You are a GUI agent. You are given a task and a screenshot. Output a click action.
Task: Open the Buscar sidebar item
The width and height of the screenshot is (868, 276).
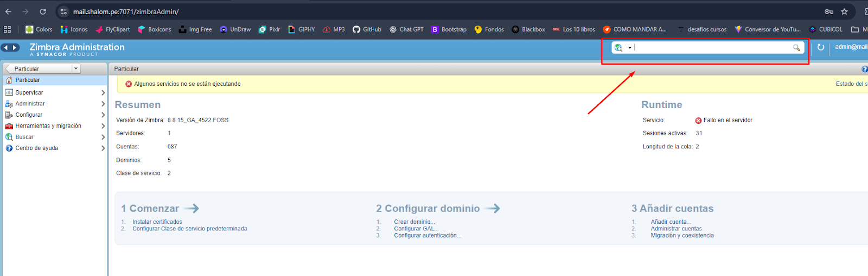(24, 137)
